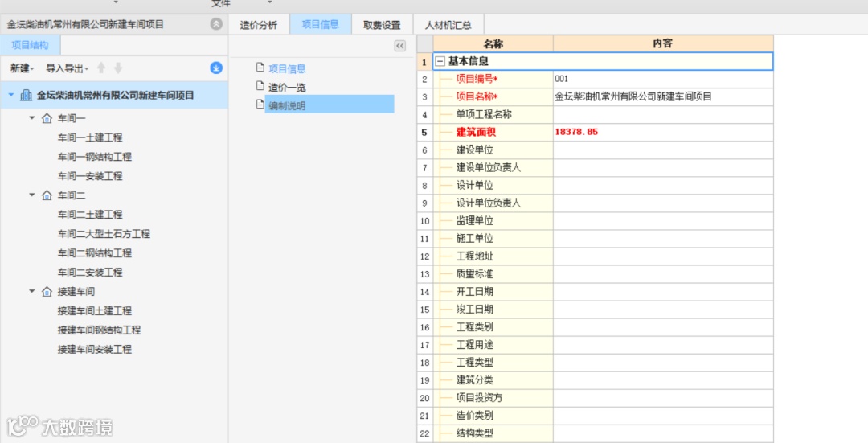
Task: Collapse middle pane with double chevron button
Action: click(399, 46)
